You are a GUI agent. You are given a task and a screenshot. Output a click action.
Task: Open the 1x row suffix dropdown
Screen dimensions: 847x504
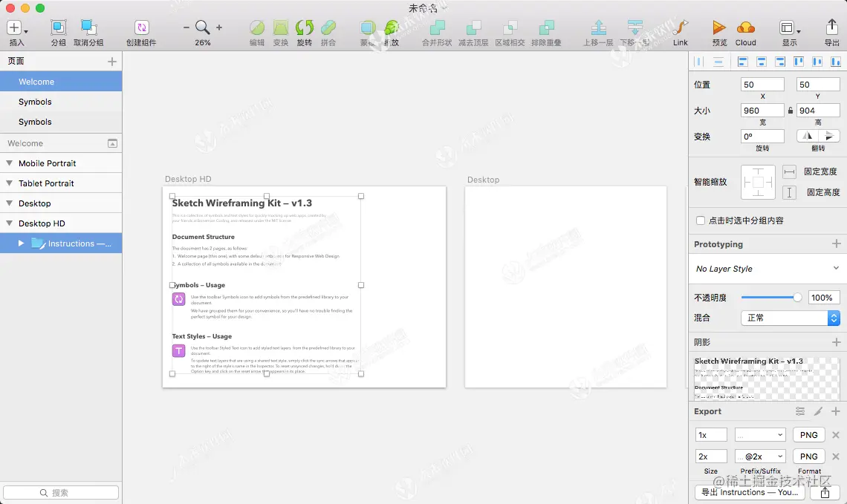[760, 435]
